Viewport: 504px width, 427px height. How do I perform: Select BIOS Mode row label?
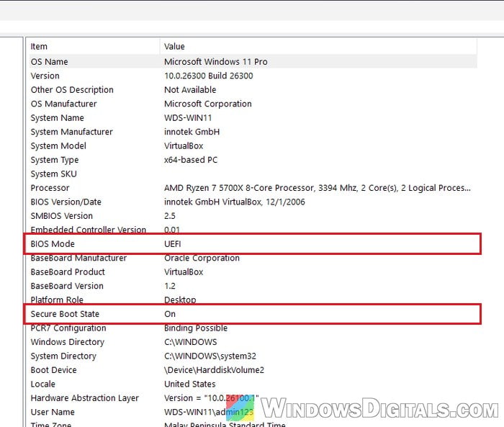[x=53, y=244]
